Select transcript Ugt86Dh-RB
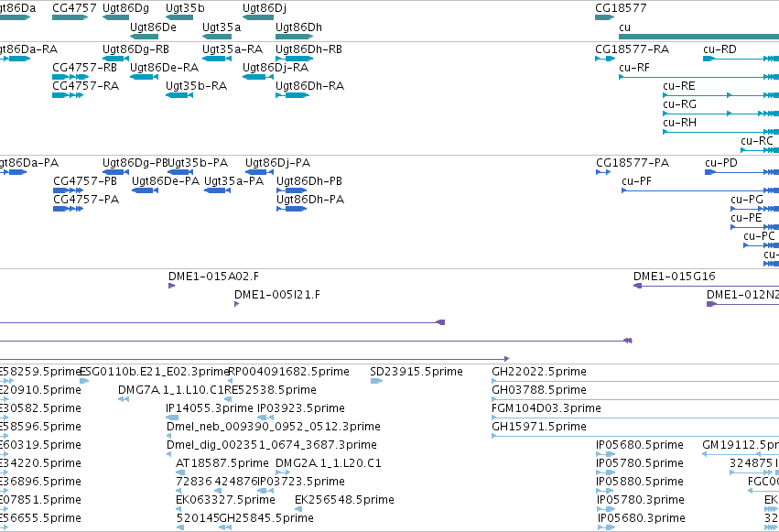779x532 pixels. [x=294, y=59]
